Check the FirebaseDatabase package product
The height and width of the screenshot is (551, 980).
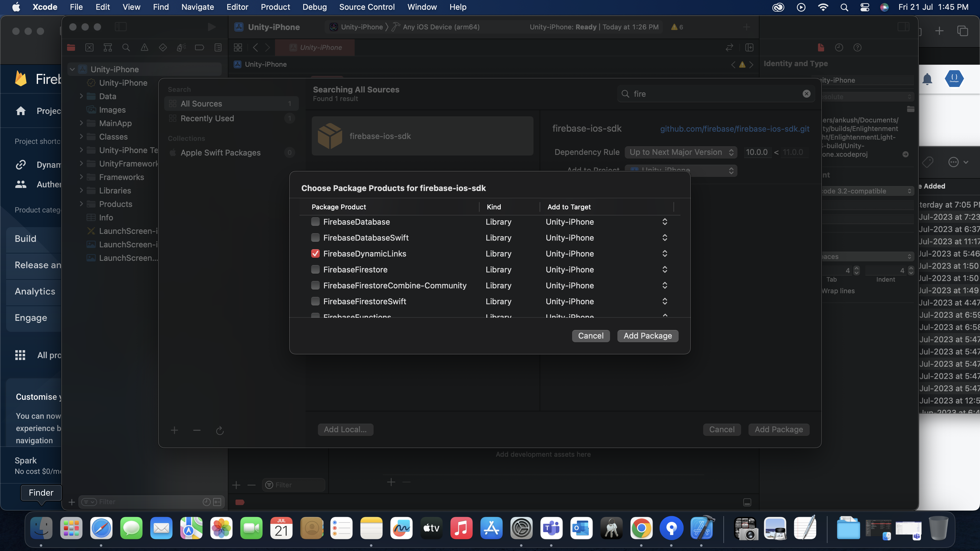[315, 222]
